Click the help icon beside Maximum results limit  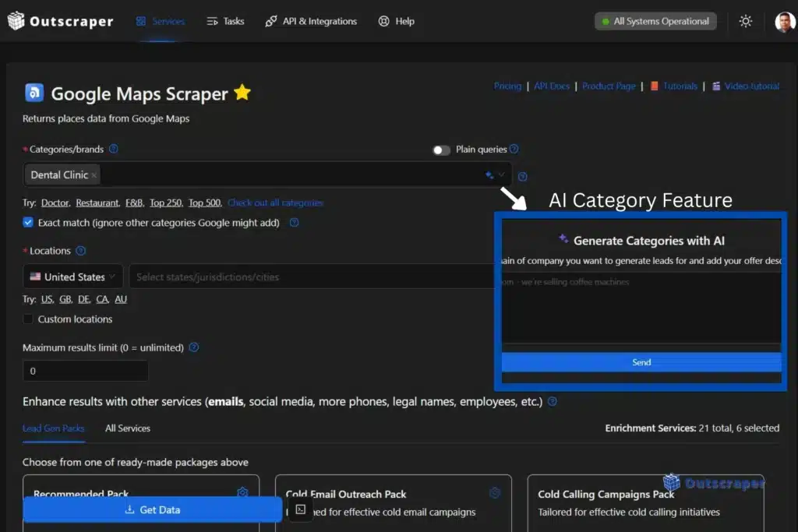coord(192,347)
